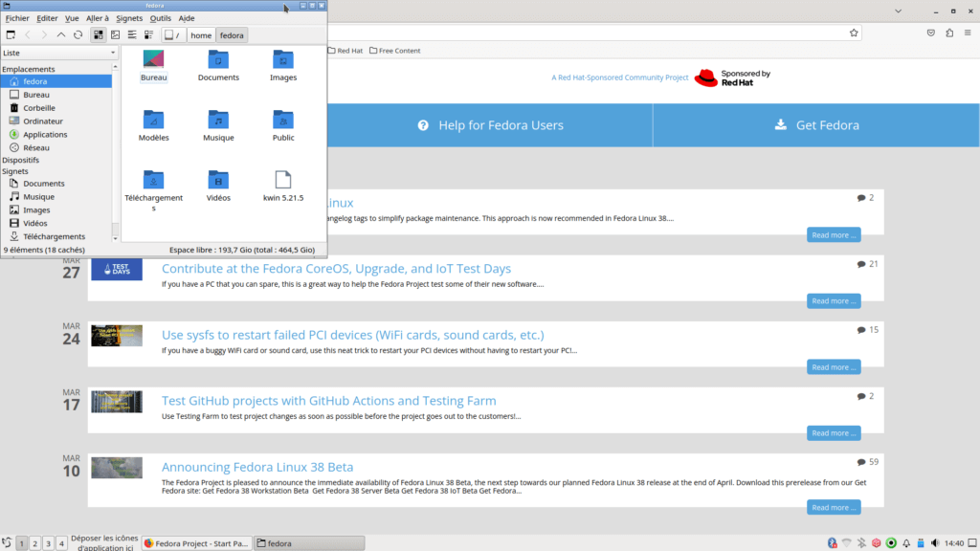980x551 pixels.
Task: Switch to detailed list view
Action: (x=148, y=35)
